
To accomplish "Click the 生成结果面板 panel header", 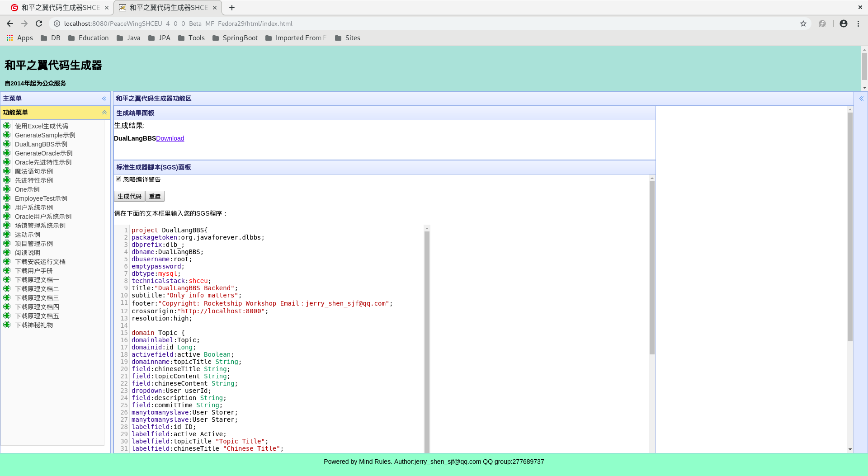I will pyautogui.click(x=384, y=113).
